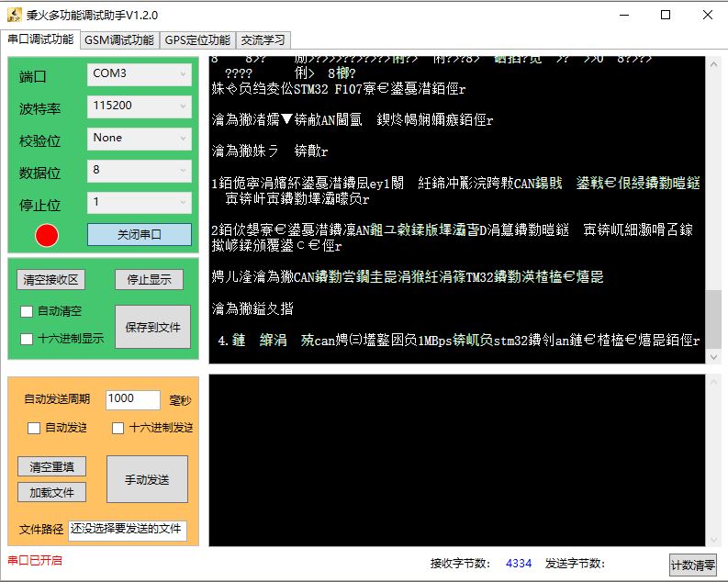
Task: Open the 端口 COM3 dropdown
Action: click(x=140, y=73)
